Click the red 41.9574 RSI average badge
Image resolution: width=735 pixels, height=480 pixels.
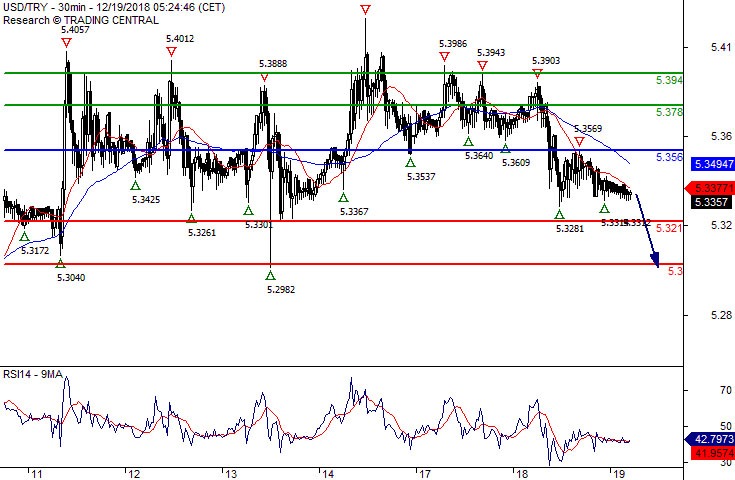712,453
